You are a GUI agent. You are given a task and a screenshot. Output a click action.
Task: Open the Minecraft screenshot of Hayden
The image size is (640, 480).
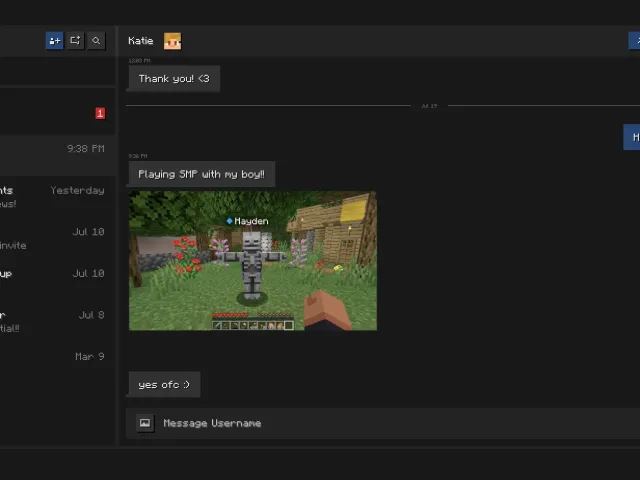[253, 261]
